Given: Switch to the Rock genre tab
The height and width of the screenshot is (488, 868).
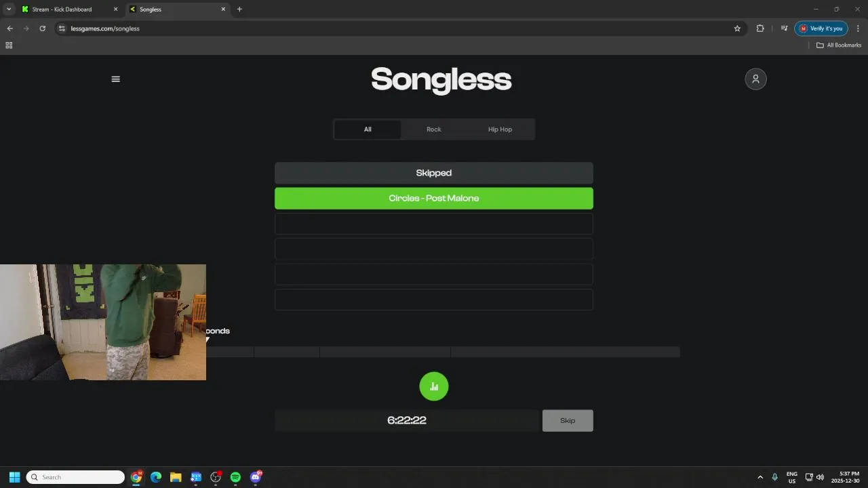Looking at the screenshot, I should pos(434,129).
